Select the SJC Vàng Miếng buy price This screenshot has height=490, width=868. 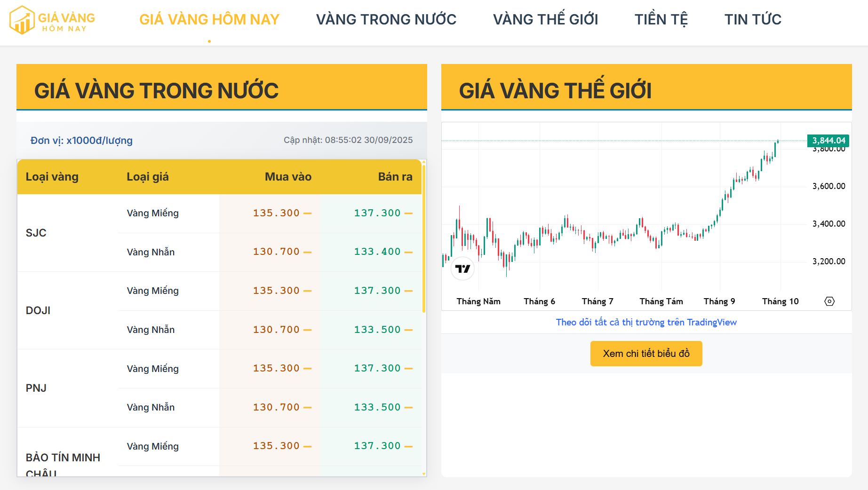click(276, 213)
